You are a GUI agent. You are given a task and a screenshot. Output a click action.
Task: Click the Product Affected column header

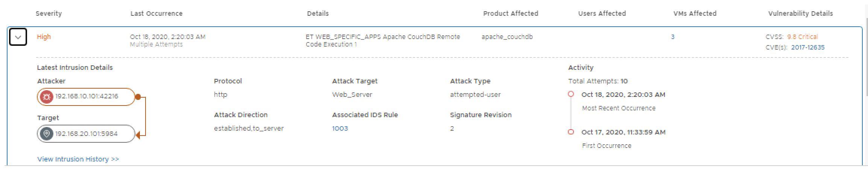(x=510, y=14)
